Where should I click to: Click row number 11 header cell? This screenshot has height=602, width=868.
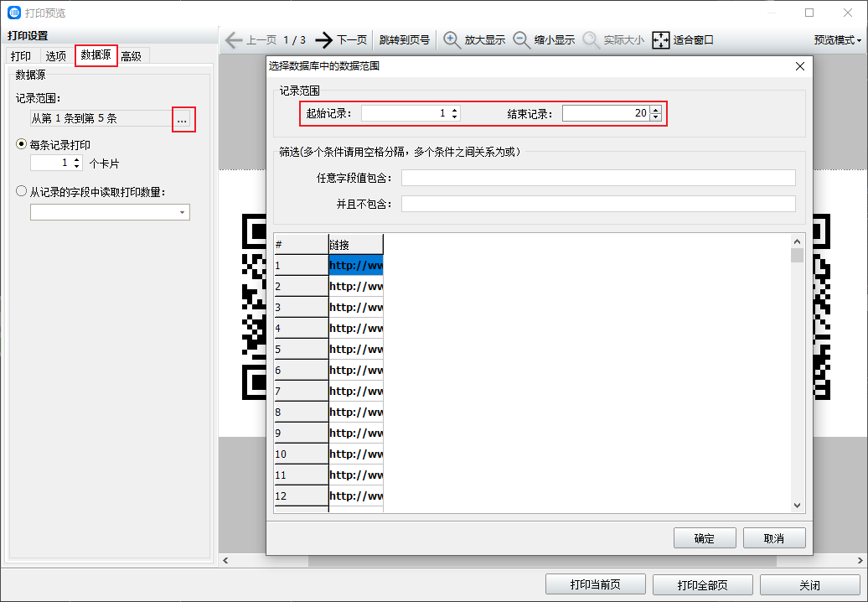(x=301, y=475)
